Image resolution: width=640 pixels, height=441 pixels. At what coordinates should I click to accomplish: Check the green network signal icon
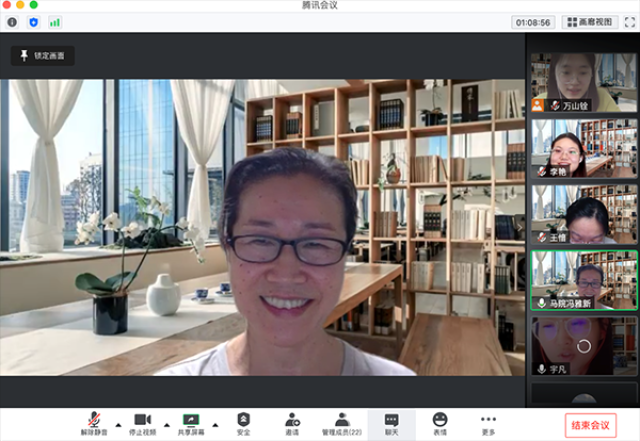click(x=54, y=21)
